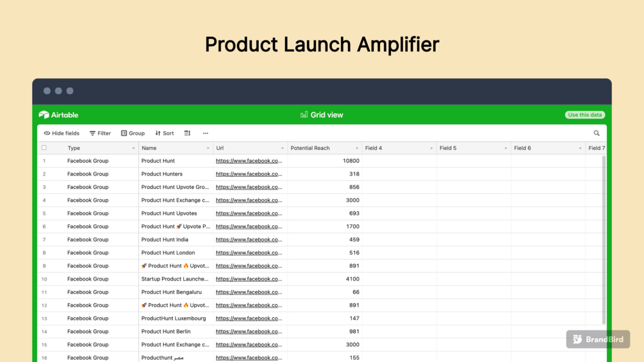Click the Potential Reach column header
The image size is (644, 362).
click(x=324, y=148)
